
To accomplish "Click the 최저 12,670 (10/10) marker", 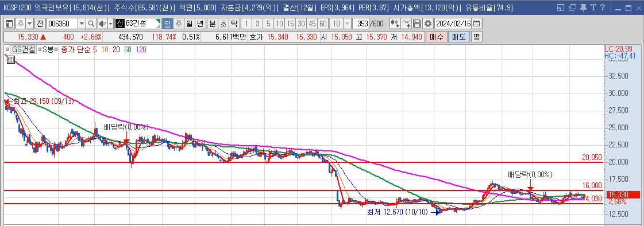I will point(398,212).
